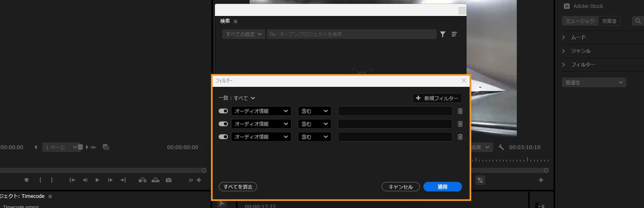Click 新規フィルター button
Viewport: 644px width, 208px height.
click(437, 98)
